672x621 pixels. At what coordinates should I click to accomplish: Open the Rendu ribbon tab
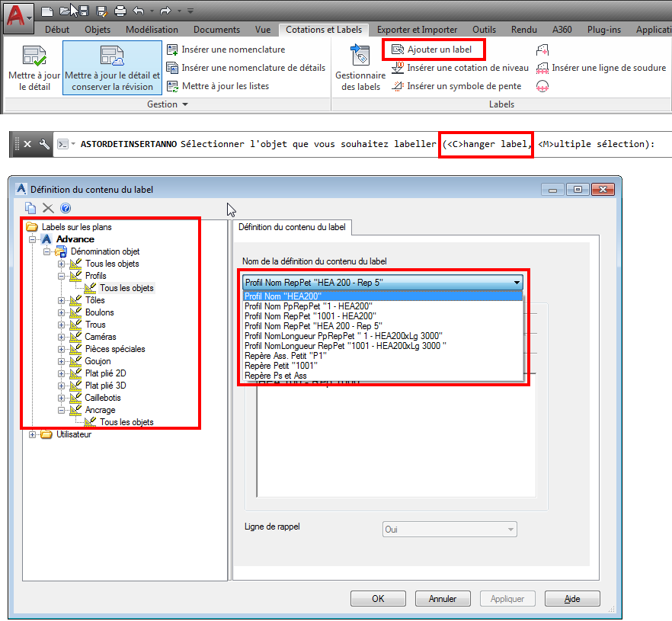tap(524, 30)
